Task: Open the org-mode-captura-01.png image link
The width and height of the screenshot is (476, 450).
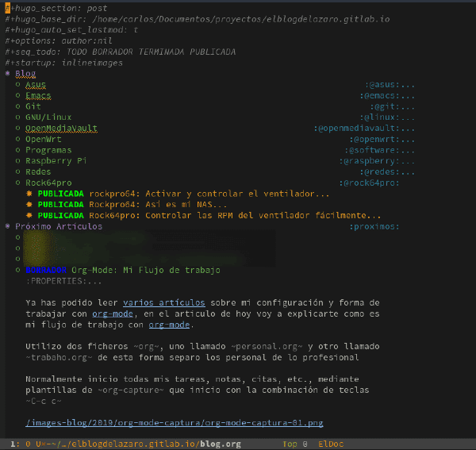Action: (175, 423)
